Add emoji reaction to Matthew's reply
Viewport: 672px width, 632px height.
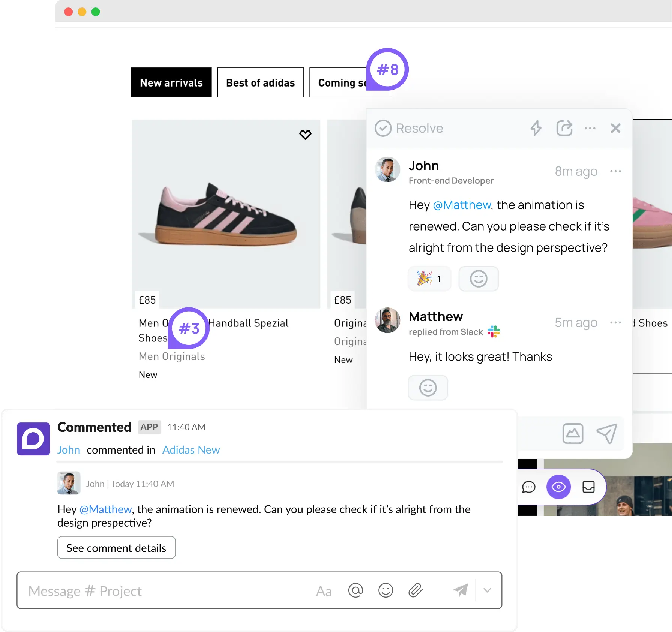428,388
